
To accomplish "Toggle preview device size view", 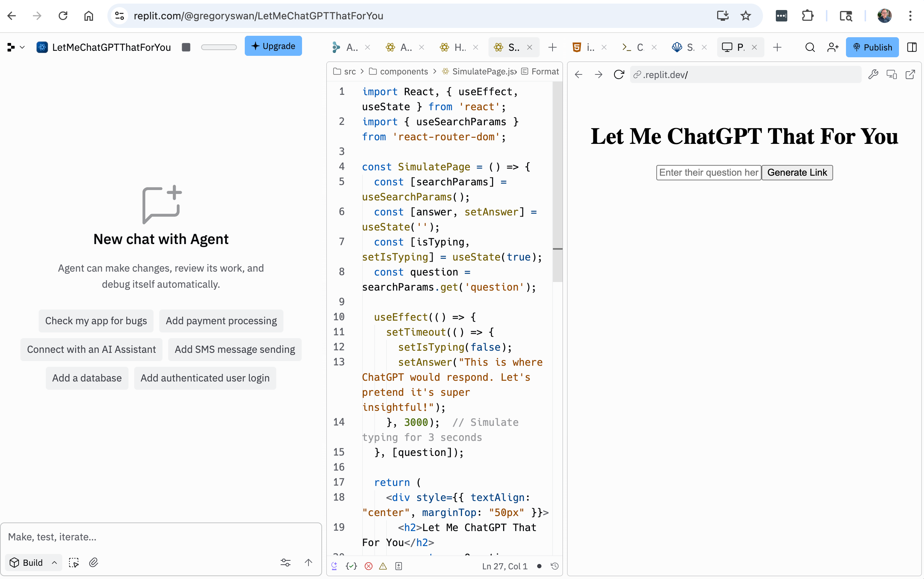I will click(891, 74).
